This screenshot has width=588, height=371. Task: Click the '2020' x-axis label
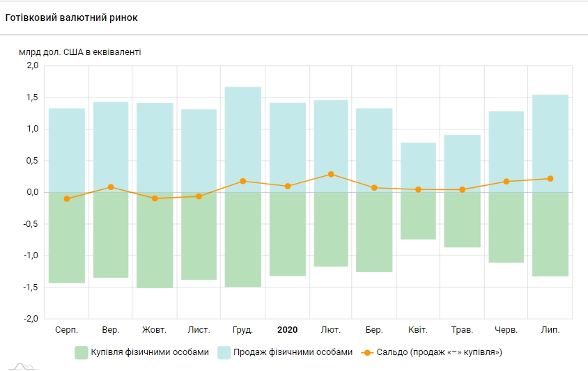click(287, 330)
